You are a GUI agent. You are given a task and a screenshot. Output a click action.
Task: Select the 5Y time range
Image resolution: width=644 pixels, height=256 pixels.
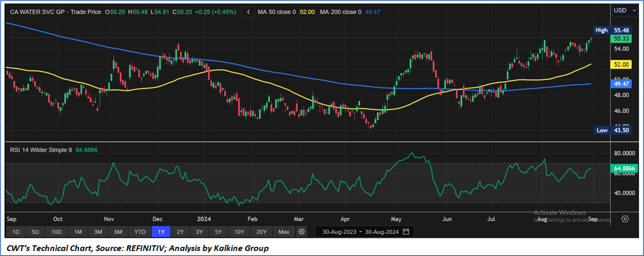[x=219, y=232]
